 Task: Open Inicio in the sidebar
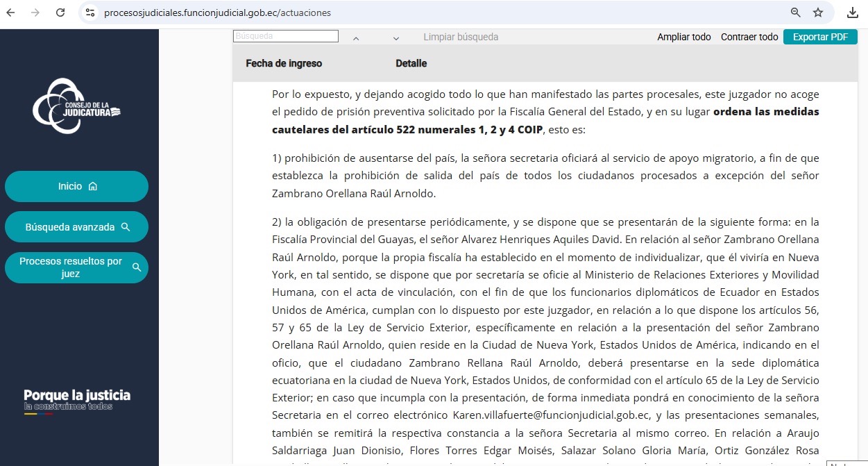76,186
